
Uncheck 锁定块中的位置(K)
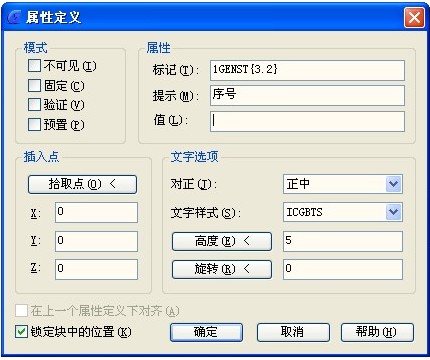coord(21,332)
